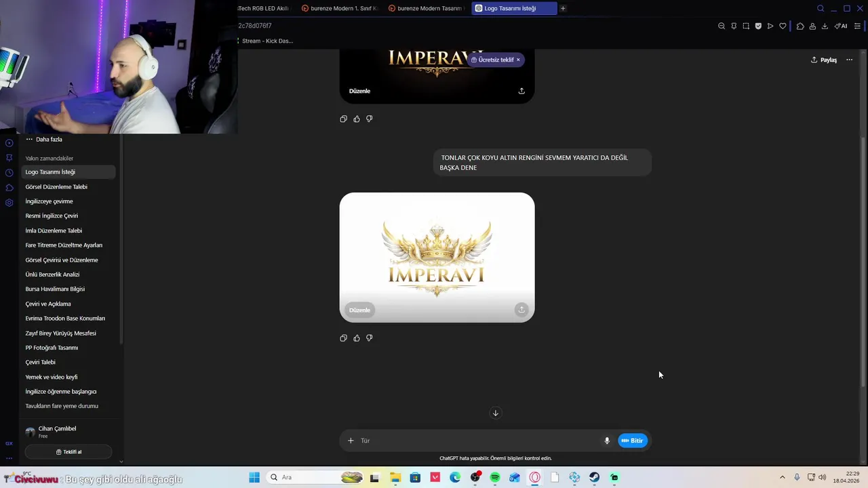Focus the message input field
Screen dimensions: 868x488
pyautogui.click(x=478, y=441)
